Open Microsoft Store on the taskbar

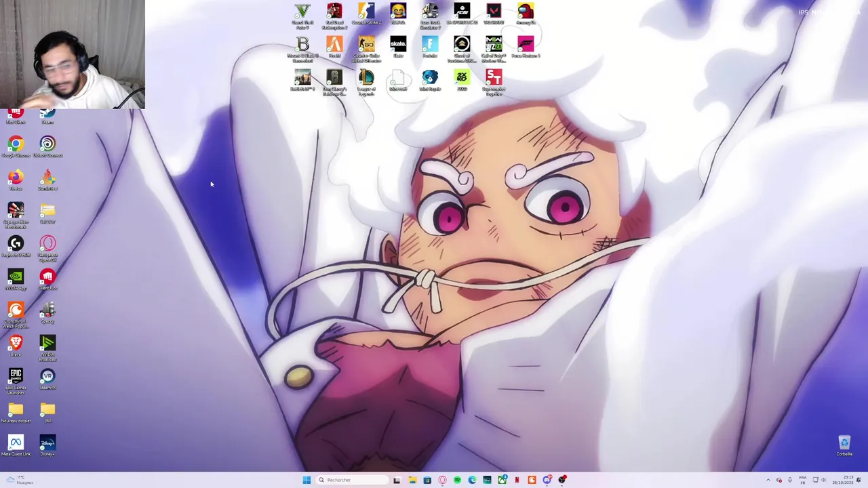pos(427,480)
